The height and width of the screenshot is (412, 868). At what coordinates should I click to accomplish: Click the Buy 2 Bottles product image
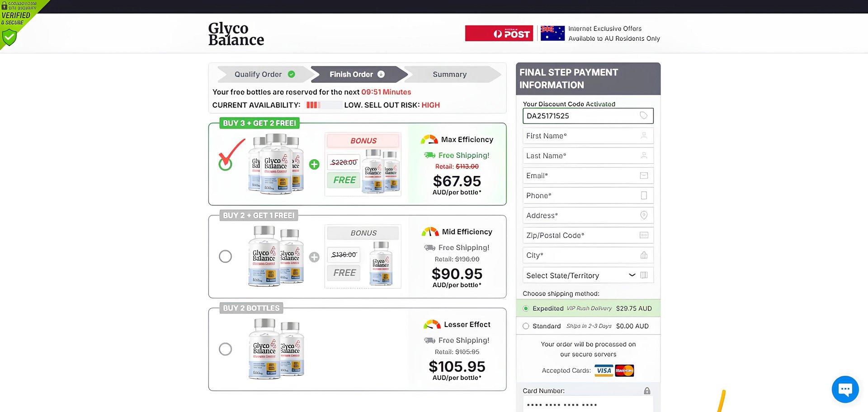(x=276, y=348)
